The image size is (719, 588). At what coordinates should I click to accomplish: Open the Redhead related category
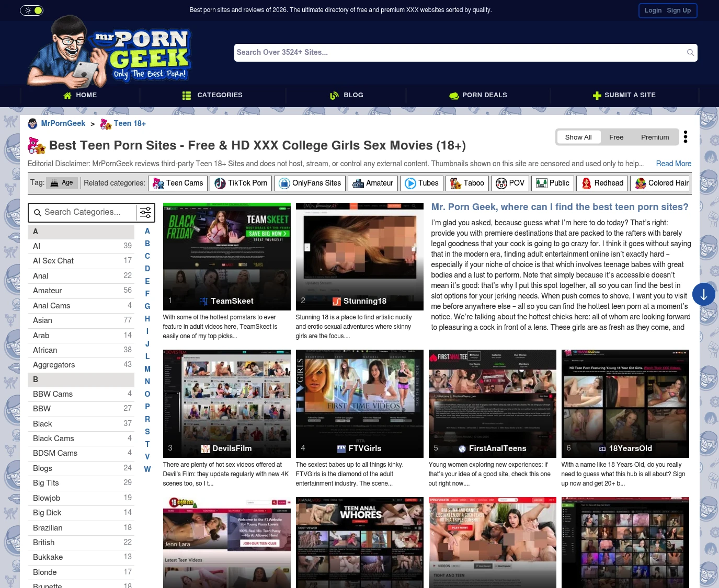coord(602,183)
